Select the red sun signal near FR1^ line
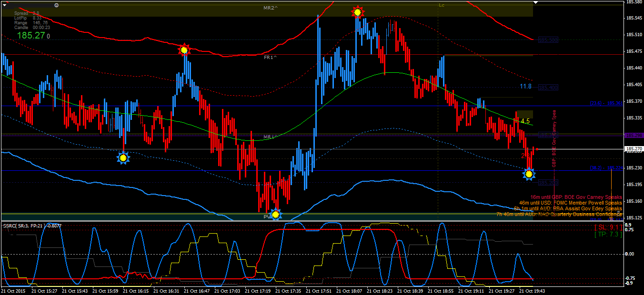The image size is (644, 295). tap(184, 49)
